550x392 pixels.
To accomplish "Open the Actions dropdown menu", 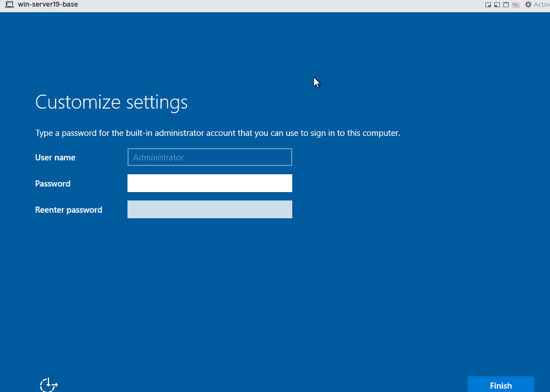I will 541,5.
